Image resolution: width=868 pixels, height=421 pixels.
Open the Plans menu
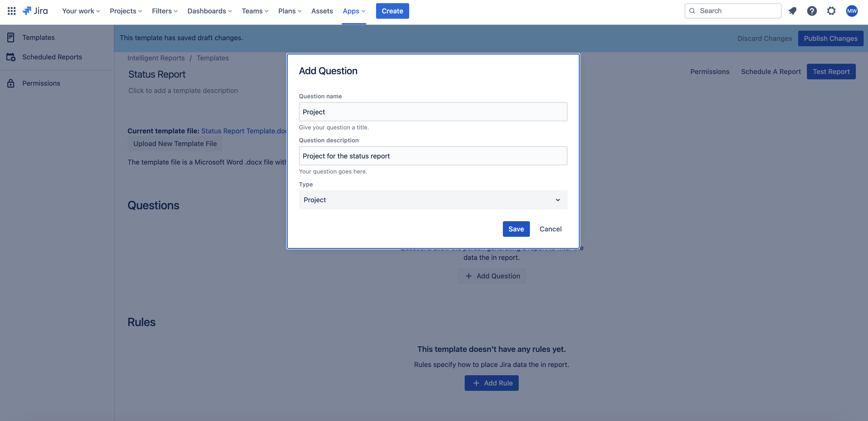click(x=289, y=11)
